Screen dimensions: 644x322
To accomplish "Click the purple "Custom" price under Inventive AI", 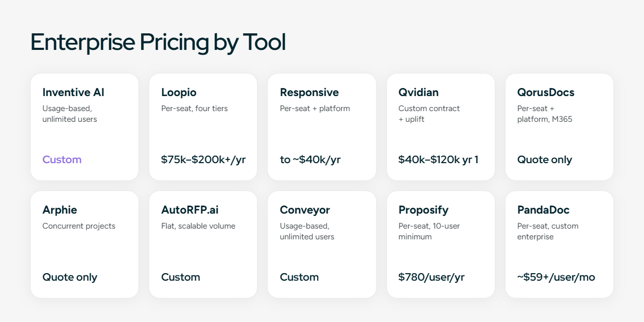I will (62, 159).
